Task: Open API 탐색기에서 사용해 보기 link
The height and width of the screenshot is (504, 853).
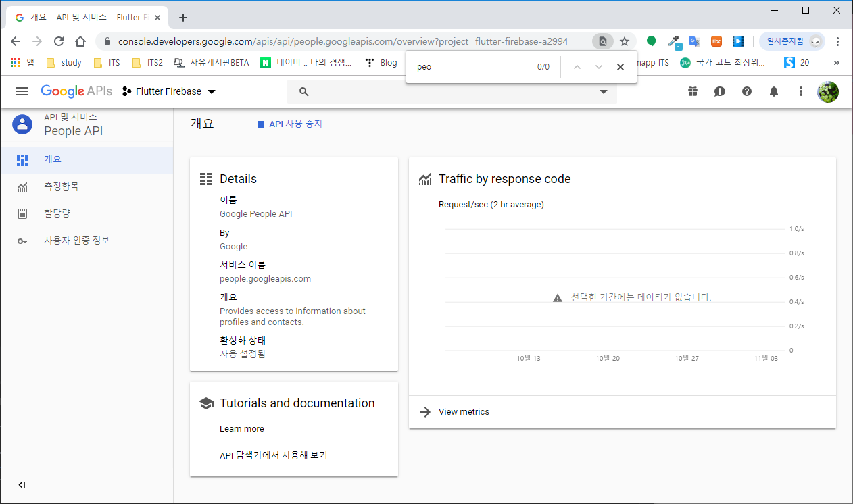Action: 273,456
